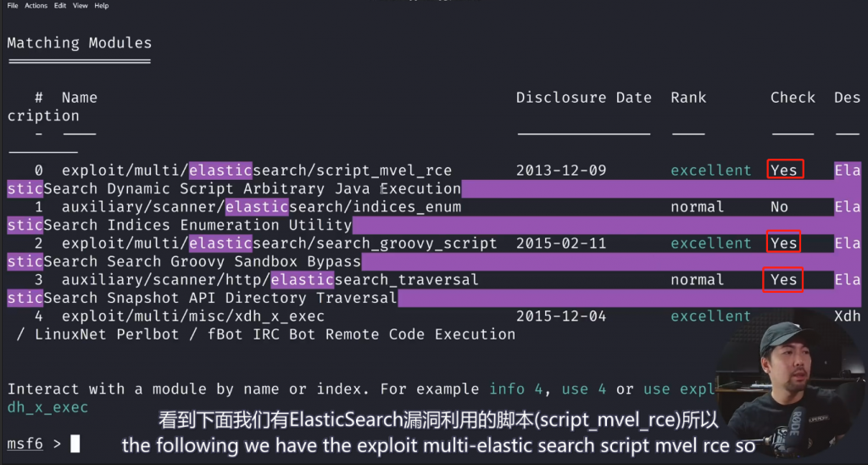
Task: Click the msf6 prompt input line
Action: (44, 444)
